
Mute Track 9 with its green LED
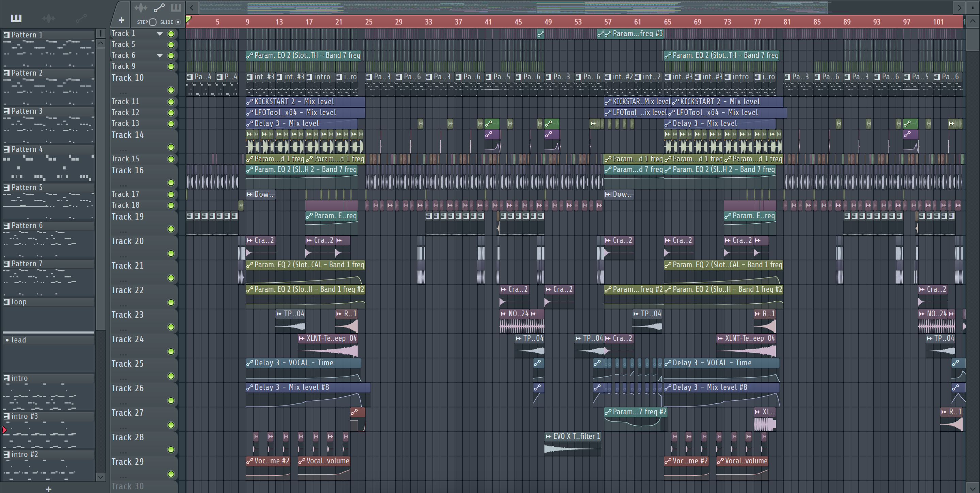pos(171,67)
